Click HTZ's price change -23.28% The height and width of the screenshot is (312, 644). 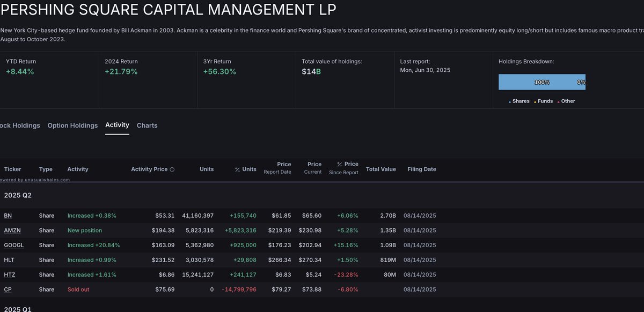[x=346, y=274]
